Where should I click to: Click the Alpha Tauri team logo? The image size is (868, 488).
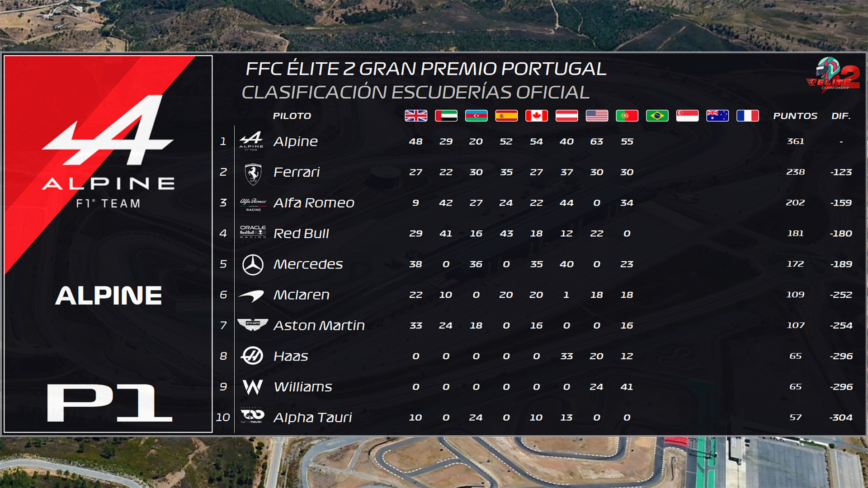tap(252, 415)
